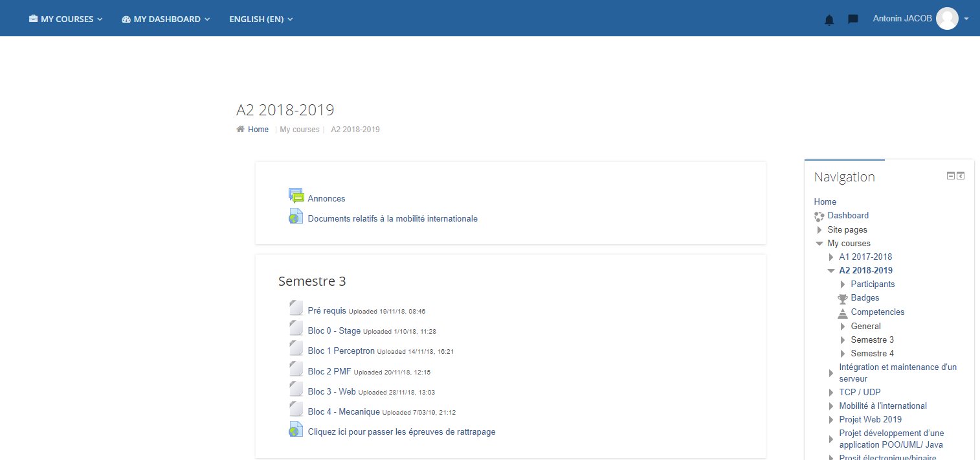Expand A1 2017-2018 in the Navigation tree
The width and height of the screenshot is (980, 460).
pyautogui.click(x=831, y=257)
